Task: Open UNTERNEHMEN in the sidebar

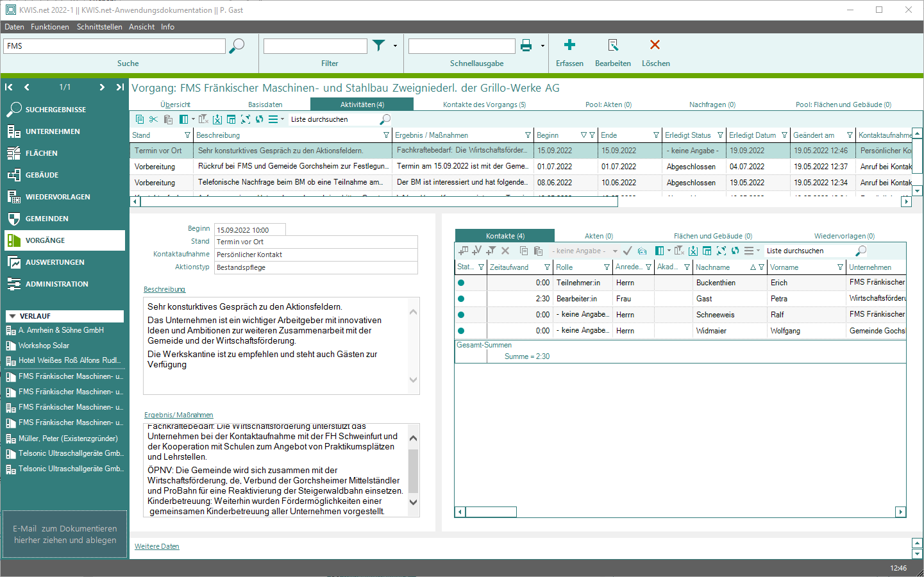Action: tap(63, 131)
